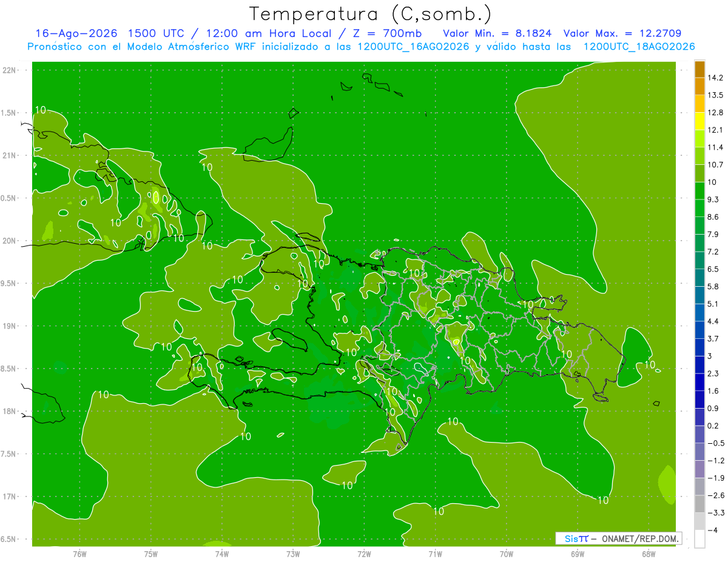Click the '-4' color scale value
The image size is (728, 562).
click(714, 530)
